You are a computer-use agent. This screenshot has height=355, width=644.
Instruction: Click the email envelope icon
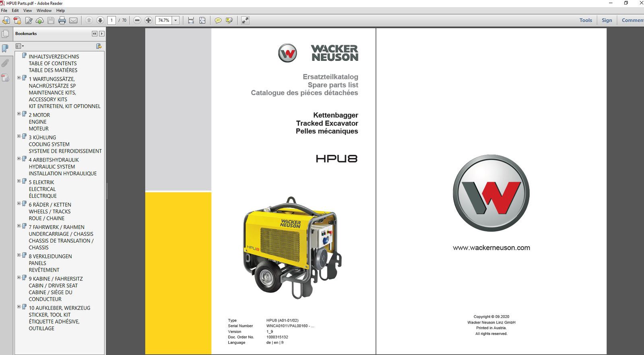tap(73, 21)
